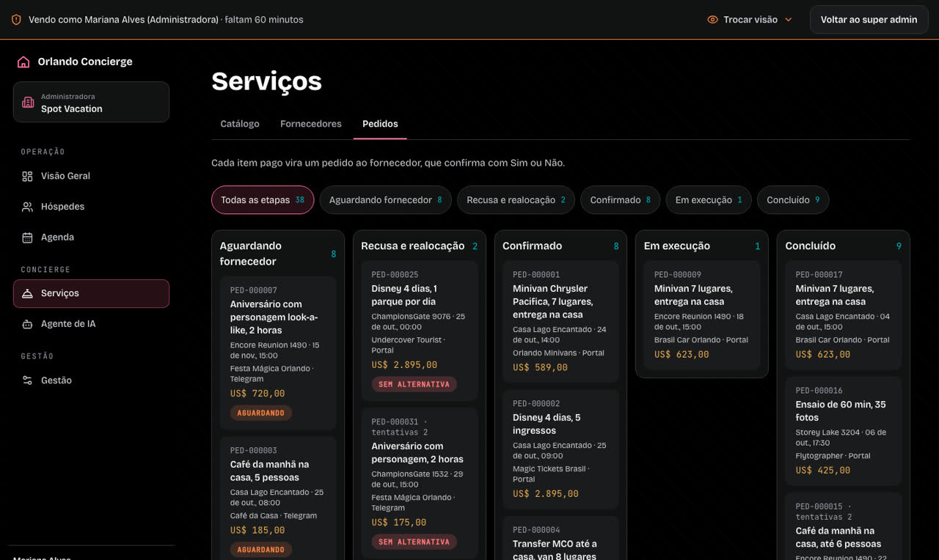The width and height of the screenshot is (939, 560).
Task: Open Agente de IA section
Action: click(91, 324)
